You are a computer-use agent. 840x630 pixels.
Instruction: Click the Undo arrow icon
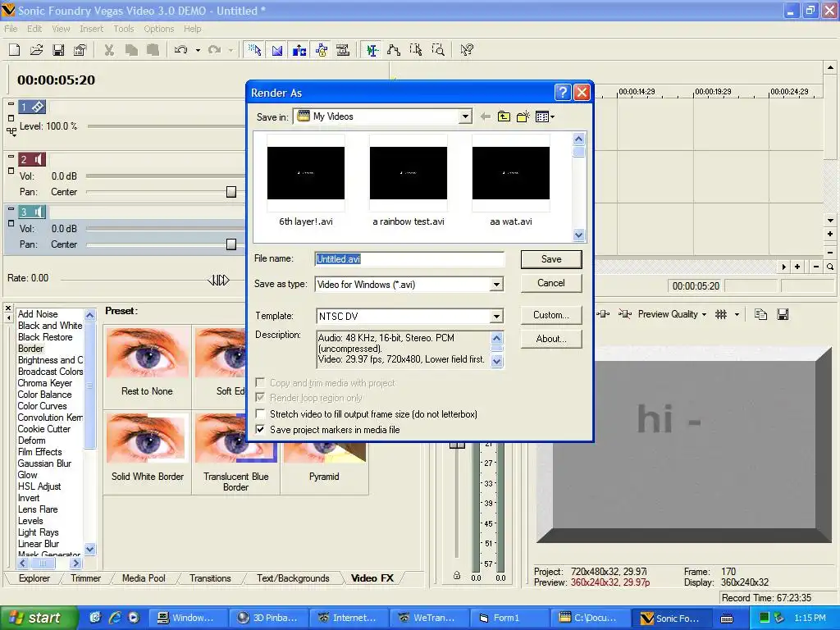(x=181, y=50)
